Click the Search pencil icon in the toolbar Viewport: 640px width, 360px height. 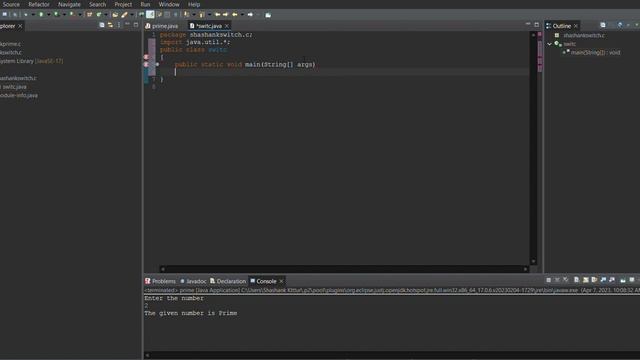pyautogui.click(x=124, y=14)
